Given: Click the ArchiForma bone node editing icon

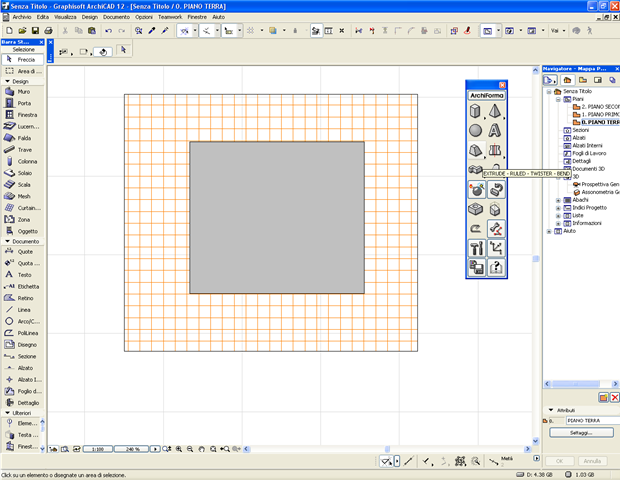Looking at the screenshot, I should point(496,229).
